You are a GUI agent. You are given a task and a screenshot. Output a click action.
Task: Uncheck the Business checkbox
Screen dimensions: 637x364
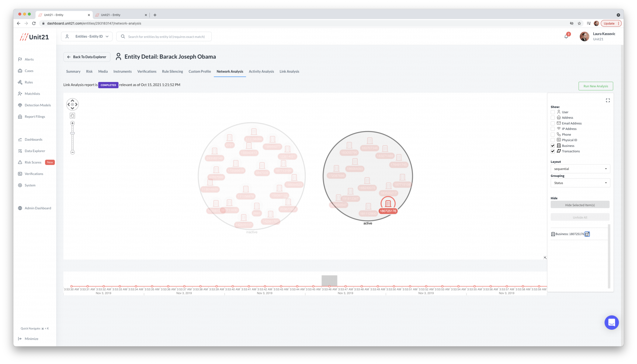[553, 146]
